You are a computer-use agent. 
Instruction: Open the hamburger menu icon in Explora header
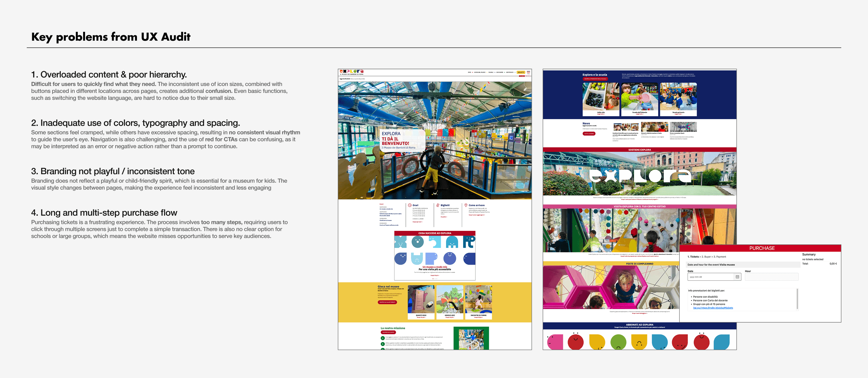(x=528, y=72)
